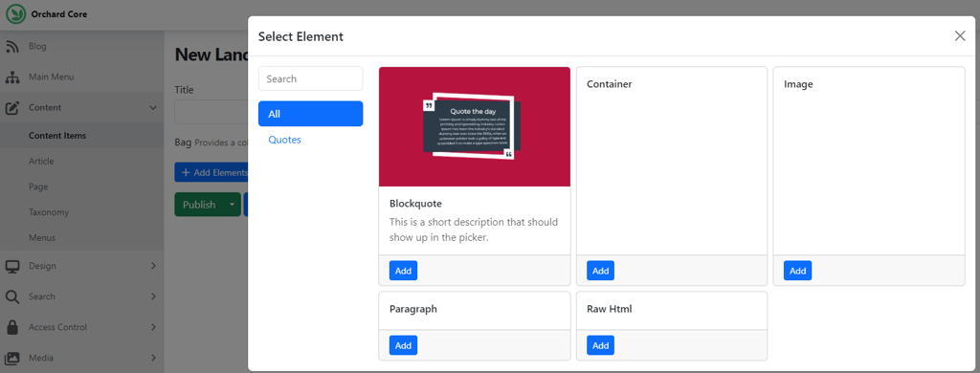
Task: Close the Select Element dialog
Action: [960, 35]
